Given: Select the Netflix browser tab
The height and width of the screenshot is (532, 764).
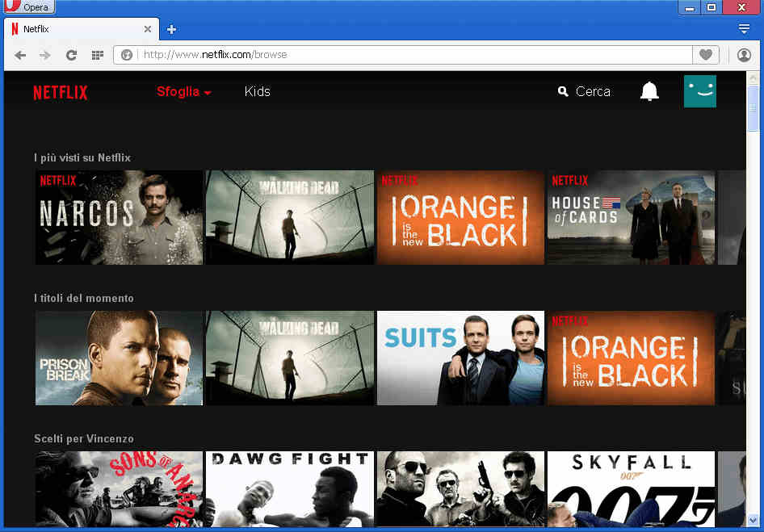Looking at the screenshot, I should point(81,29).
